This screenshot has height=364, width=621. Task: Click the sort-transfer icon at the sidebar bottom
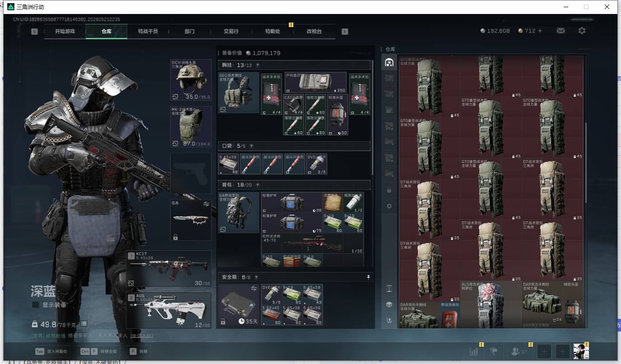pos(389,320)
